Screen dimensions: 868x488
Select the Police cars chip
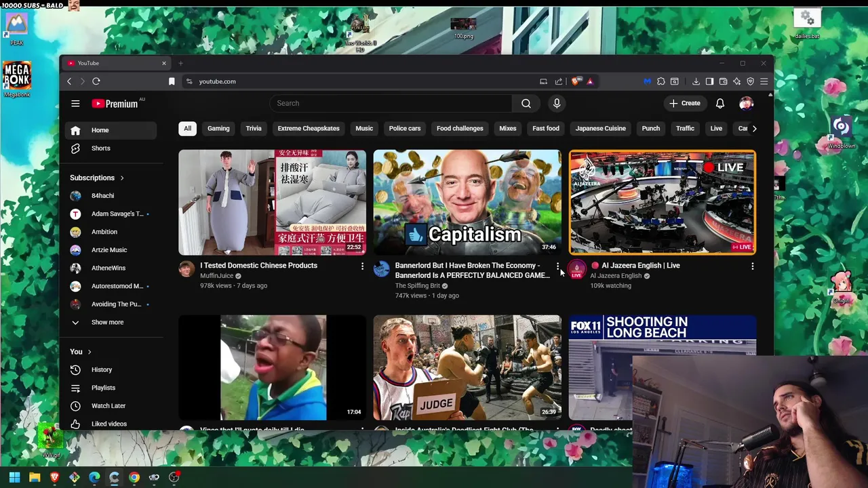point(405,128)
